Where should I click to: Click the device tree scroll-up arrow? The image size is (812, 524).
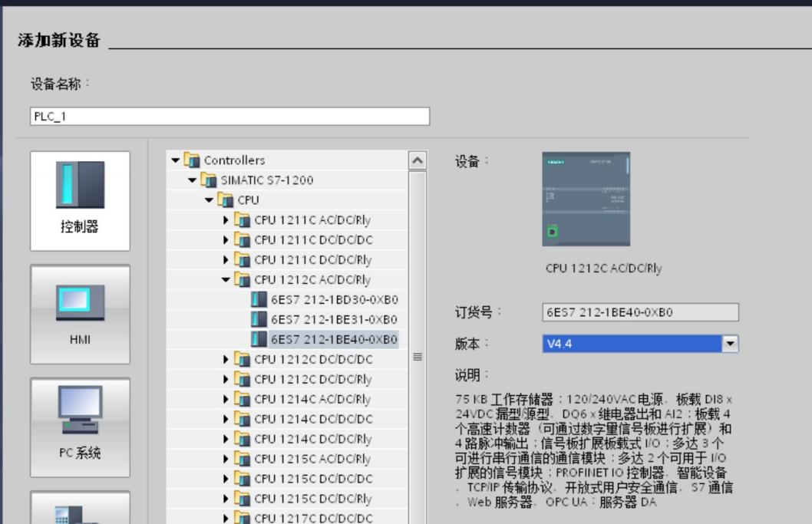[418, 160]
